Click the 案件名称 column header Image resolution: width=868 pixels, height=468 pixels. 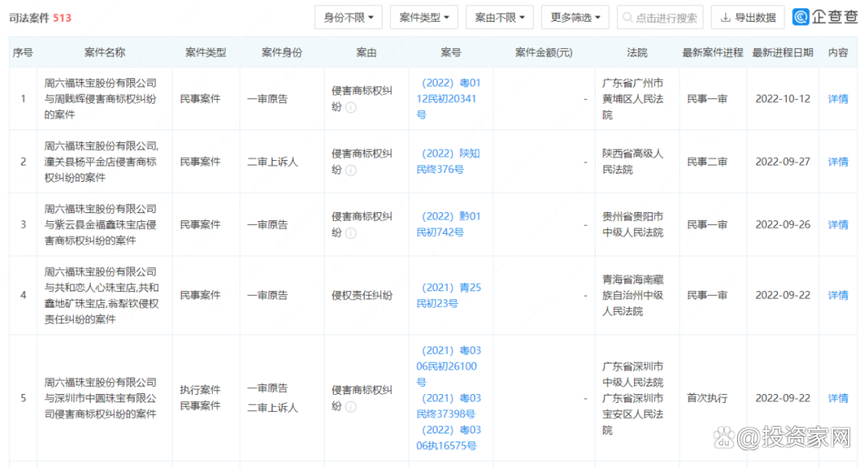click(x=104, y=52)
